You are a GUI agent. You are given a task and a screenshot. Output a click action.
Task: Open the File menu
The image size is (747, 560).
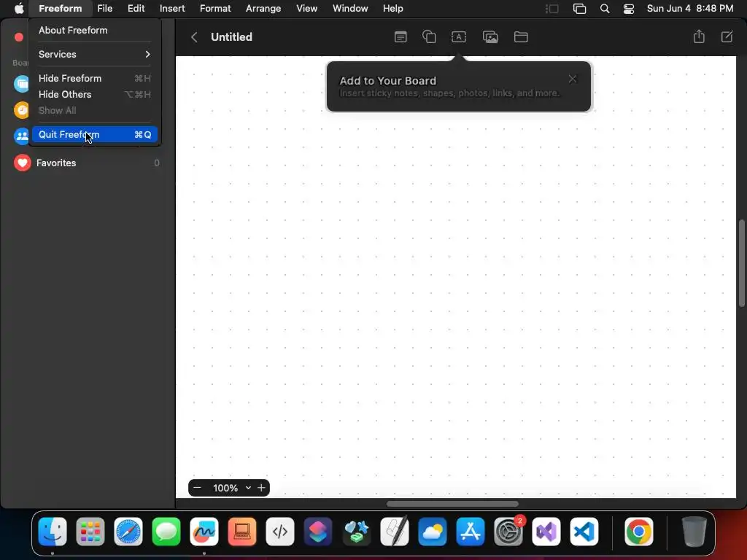click(105, 9)
